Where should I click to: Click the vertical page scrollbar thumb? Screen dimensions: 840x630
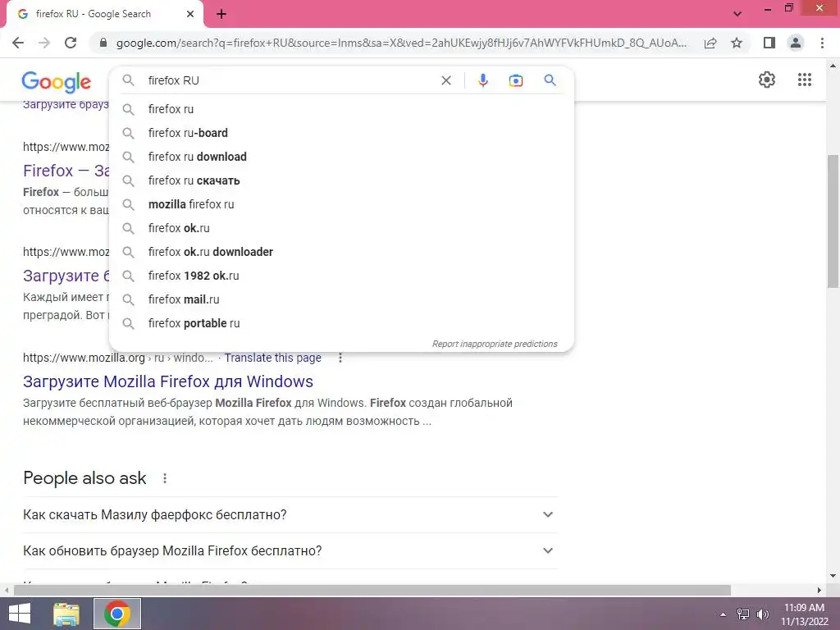click(833, 221)
